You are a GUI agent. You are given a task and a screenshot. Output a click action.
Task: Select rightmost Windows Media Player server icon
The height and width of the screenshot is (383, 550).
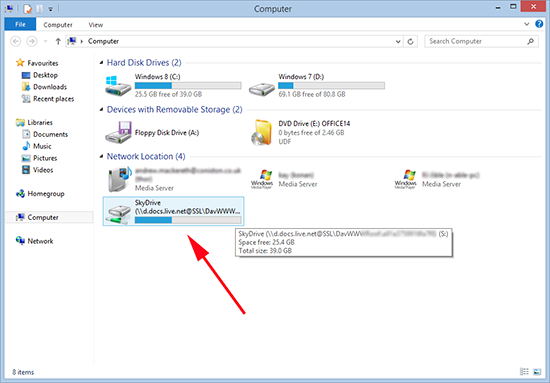pos(405,179)
